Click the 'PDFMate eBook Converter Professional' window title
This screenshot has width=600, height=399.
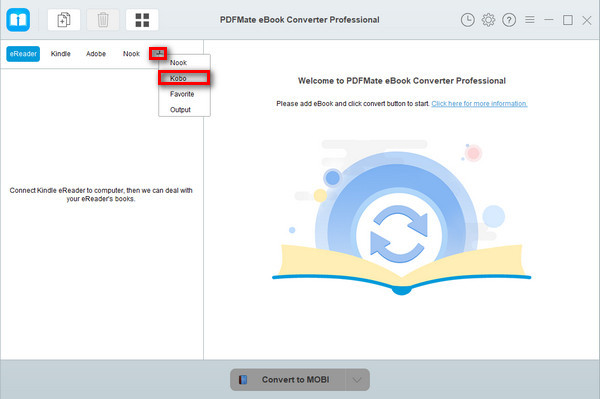pyautogui.click(x=300, y=20)
